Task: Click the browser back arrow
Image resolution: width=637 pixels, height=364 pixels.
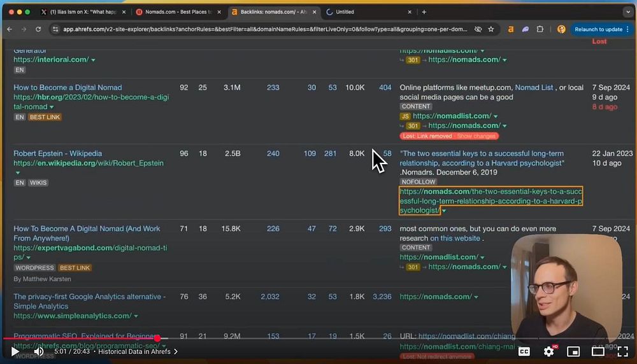Action: [10, 29]
